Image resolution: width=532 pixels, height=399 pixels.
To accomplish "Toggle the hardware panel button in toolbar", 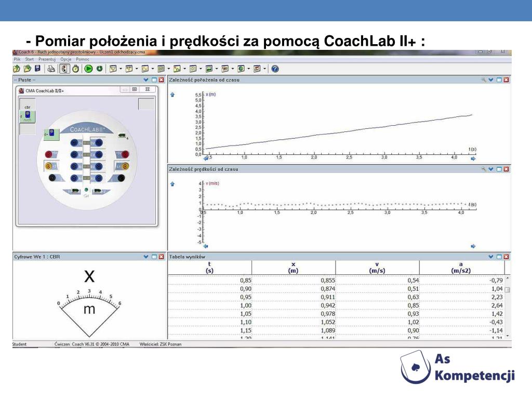I will pos(64,69).
